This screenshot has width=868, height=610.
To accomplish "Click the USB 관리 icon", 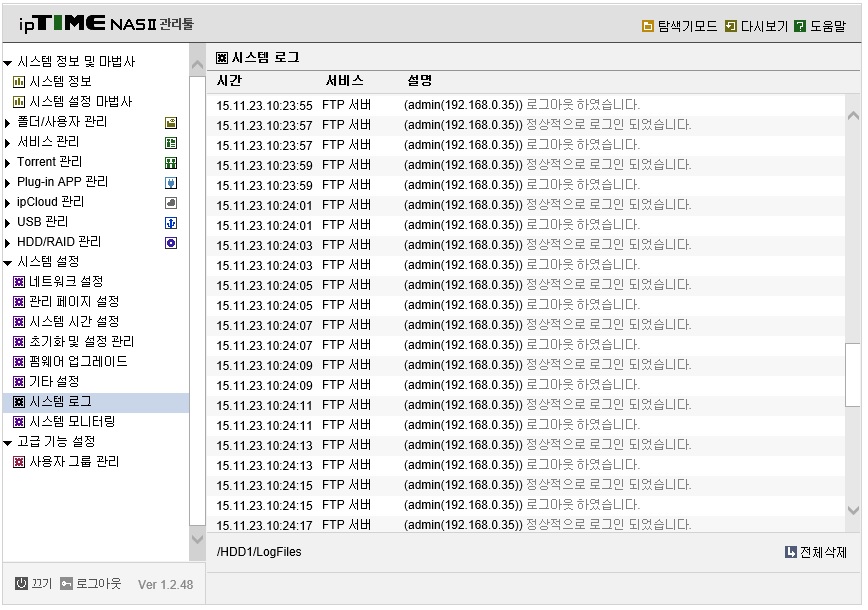I will pos(171,223).
